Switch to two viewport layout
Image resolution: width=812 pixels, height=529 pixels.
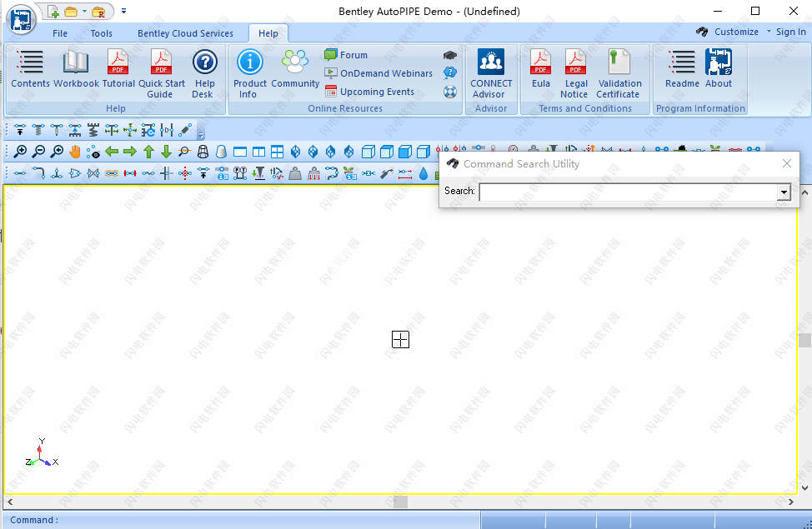(258, 152)
